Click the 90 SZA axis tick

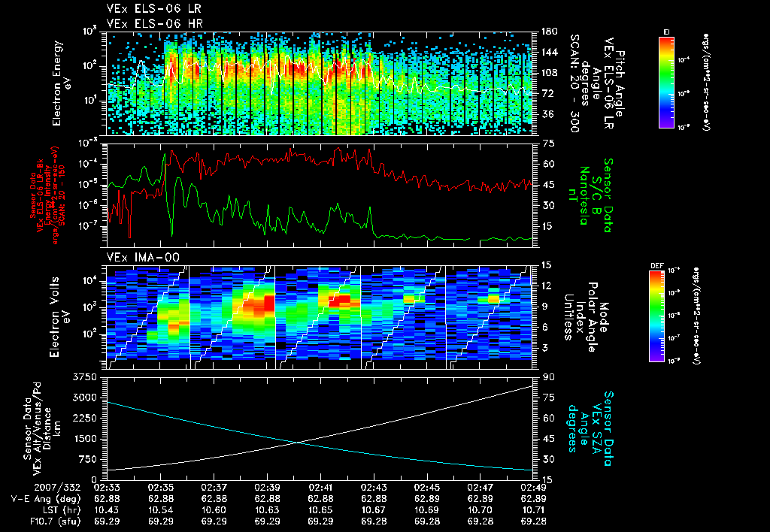point(549,377)
